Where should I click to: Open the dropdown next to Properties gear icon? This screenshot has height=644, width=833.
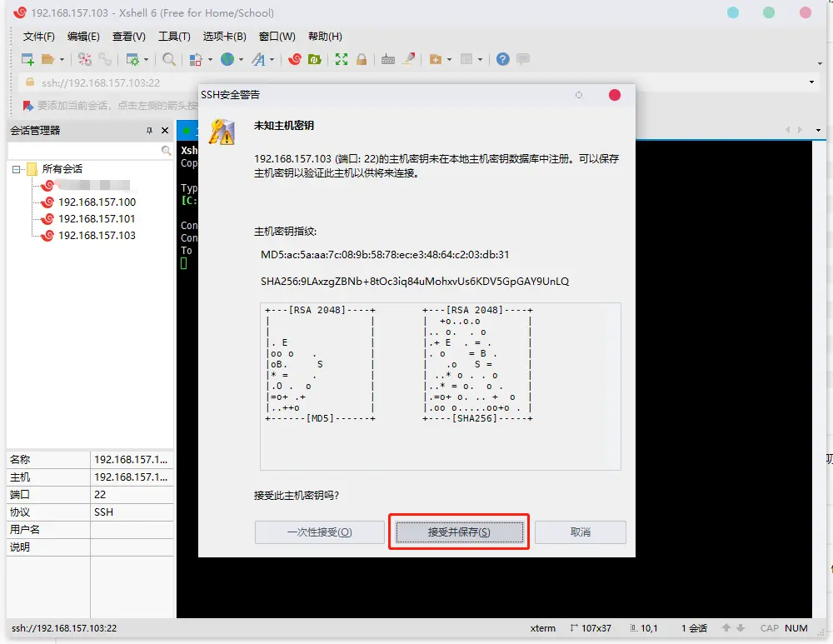(146, 59)
